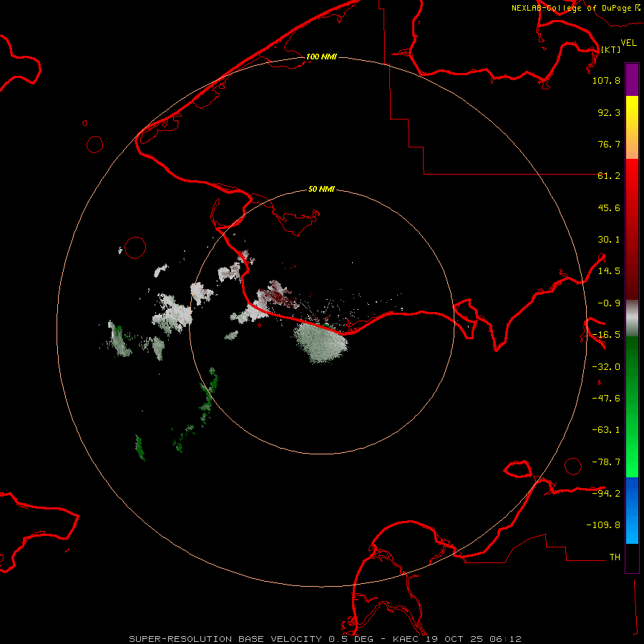Select the -109.8 legend value
This screenshot has height=644, width=644.
[603, 525]
